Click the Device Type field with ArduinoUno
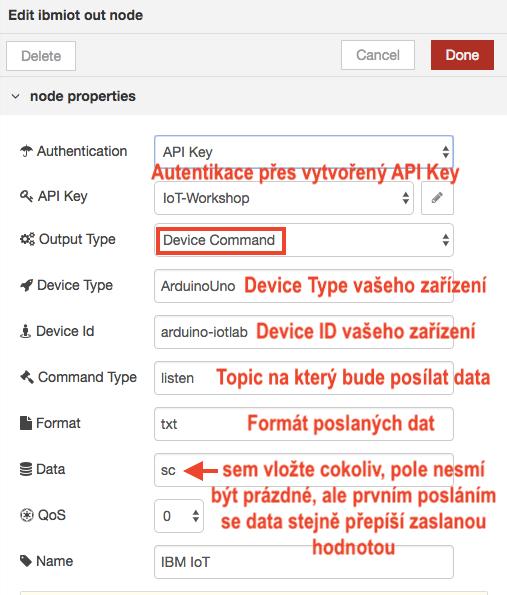The image size is (507, 595). click(x=304, y=286)
